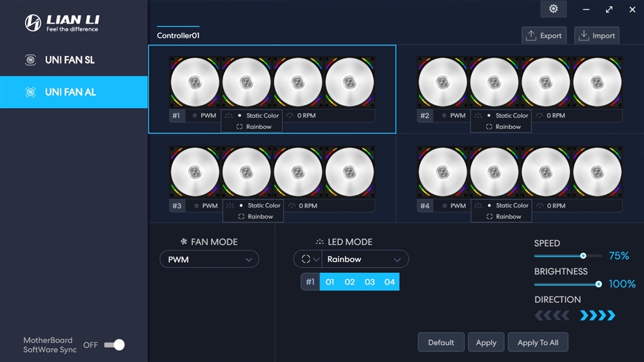
Task: Click the Export upload arrow icon
Action: tap(531, 35)
